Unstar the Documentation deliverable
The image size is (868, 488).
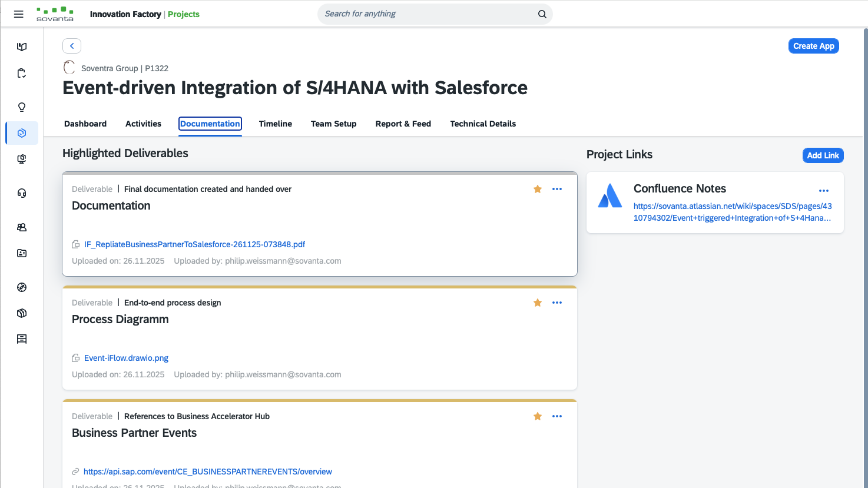[x=538, y=189]
